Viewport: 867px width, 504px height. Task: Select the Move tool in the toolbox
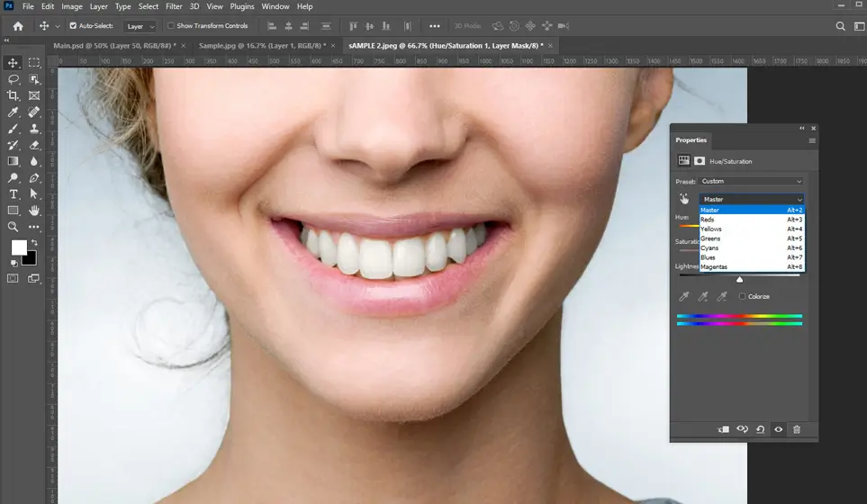[x=13, y=62]
